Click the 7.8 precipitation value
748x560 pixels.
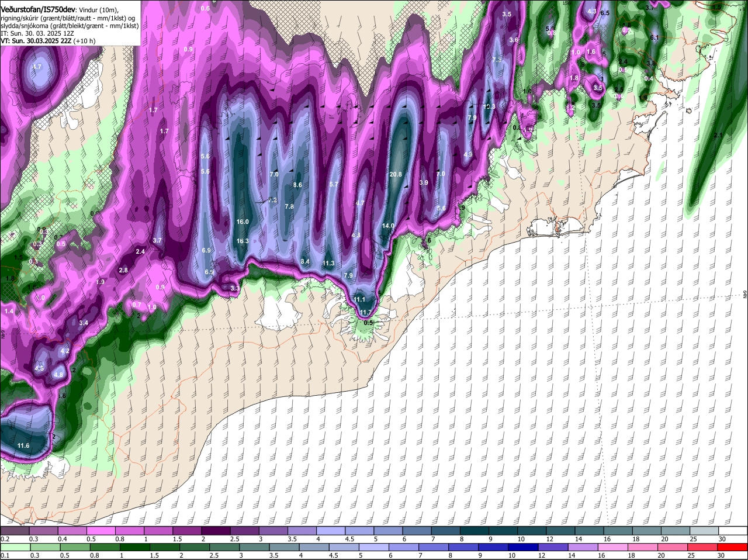289,206
